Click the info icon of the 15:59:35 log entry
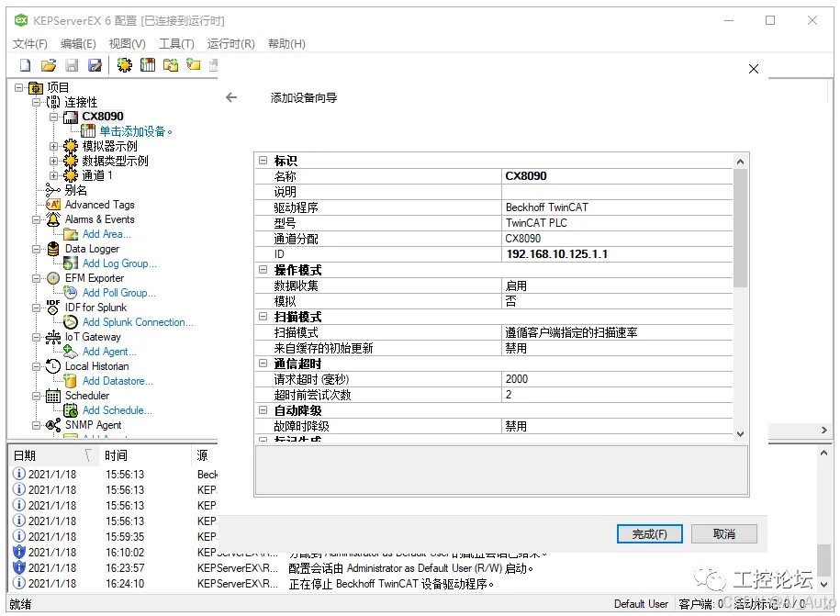This screenshot has width=840, height=616. (x=18, y=536)
